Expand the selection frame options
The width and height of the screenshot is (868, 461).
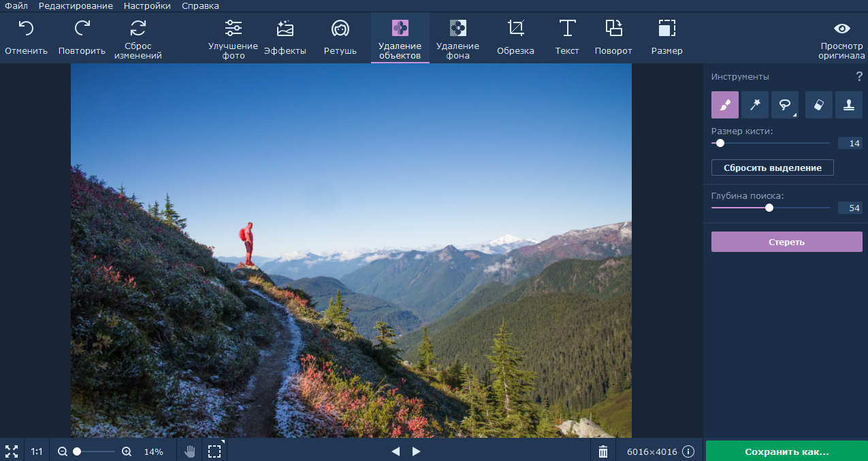(x=223, y=443)
